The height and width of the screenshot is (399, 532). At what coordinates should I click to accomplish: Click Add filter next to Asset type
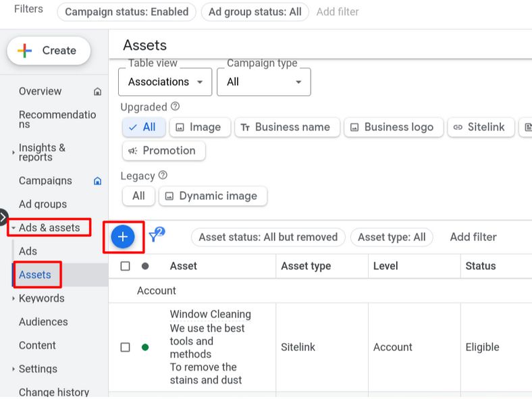[x=473, y=237]
